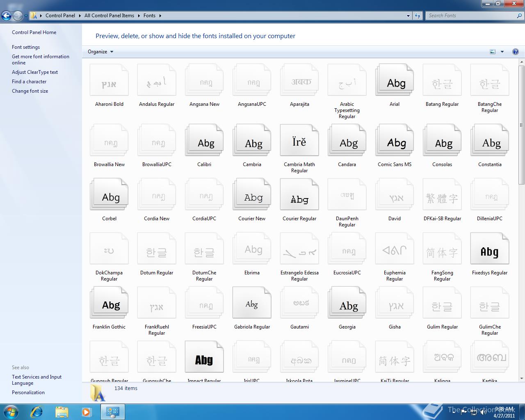
Task: Select the Corbel font icon
Action: (x=109, y=194)
